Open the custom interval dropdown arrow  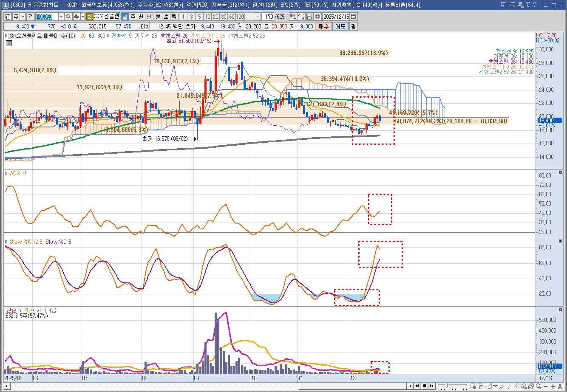click(258, 17)
